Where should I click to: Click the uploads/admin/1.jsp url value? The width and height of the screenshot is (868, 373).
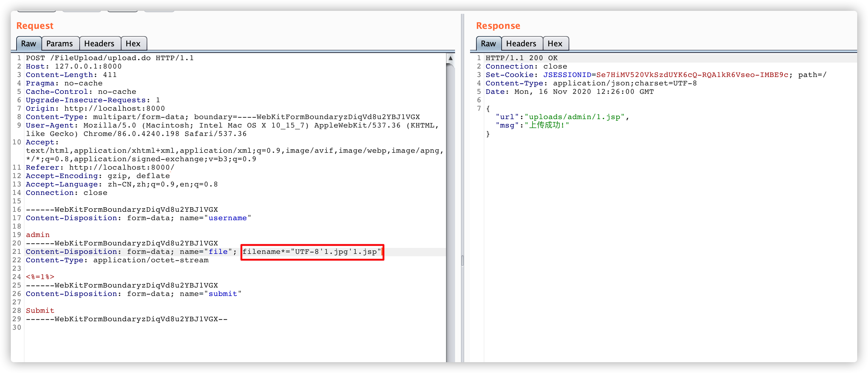pyautogui.click(x=574, y=117)
